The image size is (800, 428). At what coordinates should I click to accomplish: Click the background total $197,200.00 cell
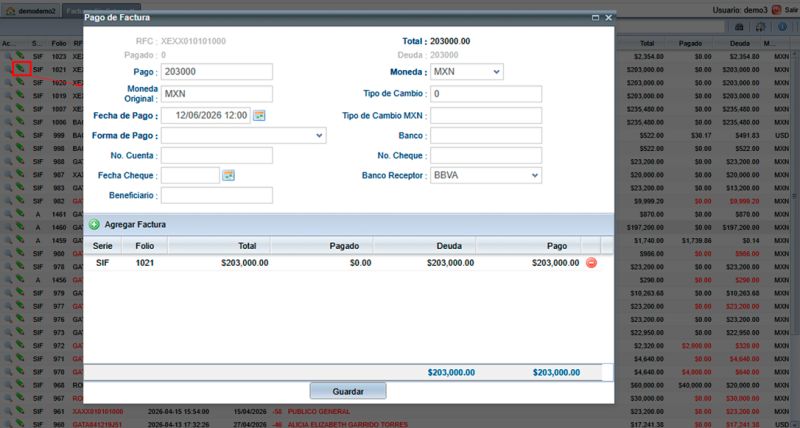click(646, 227)
